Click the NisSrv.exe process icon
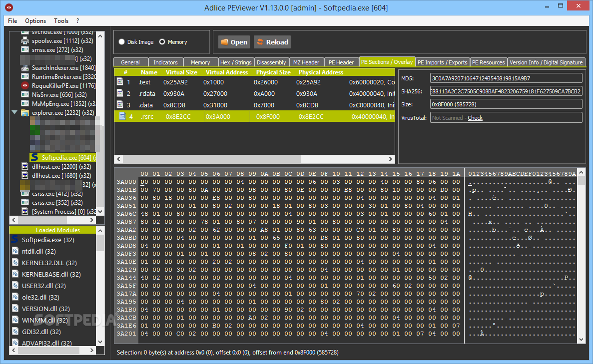This screenshot has width=593, height=364. [25, 94]
